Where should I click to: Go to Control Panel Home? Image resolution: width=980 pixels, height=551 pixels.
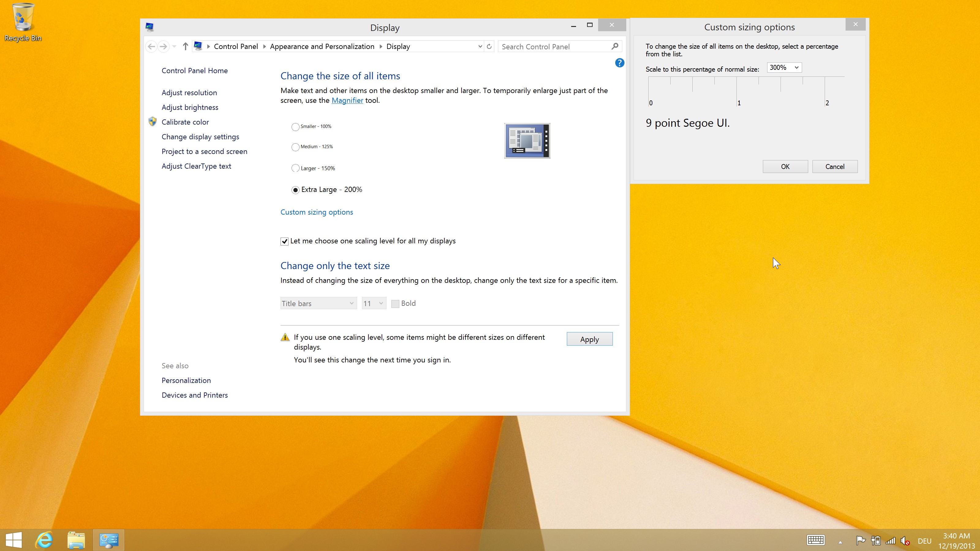click(x=194, y=70)
